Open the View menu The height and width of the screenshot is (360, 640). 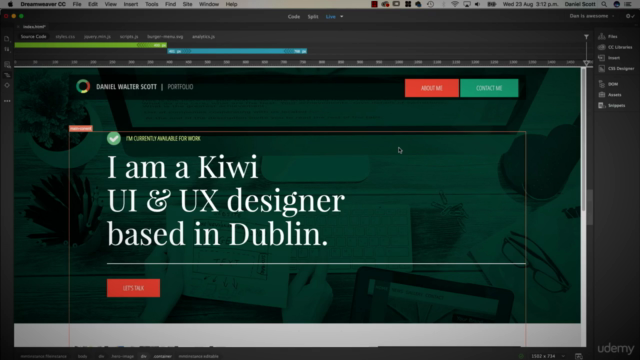pyautogui.click(x=111, y=4)
